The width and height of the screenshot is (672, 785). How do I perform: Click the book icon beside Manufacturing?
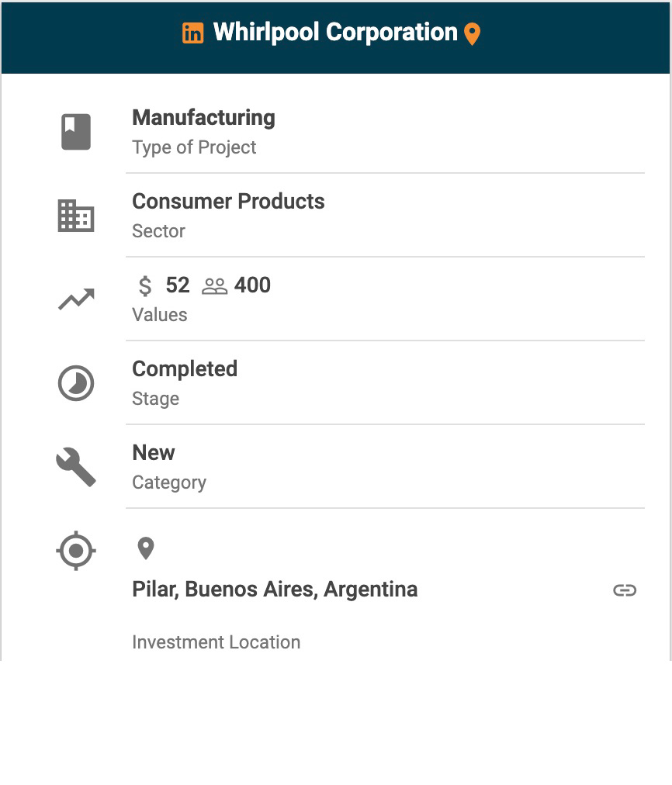point(76,132)
